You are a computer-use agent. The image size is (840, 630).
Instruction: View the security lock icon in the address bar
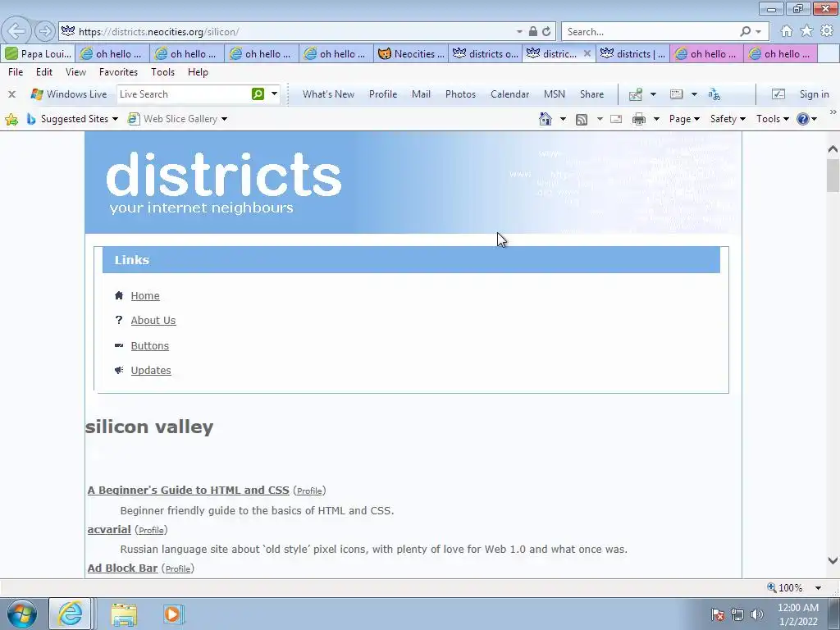coord(533,32)
